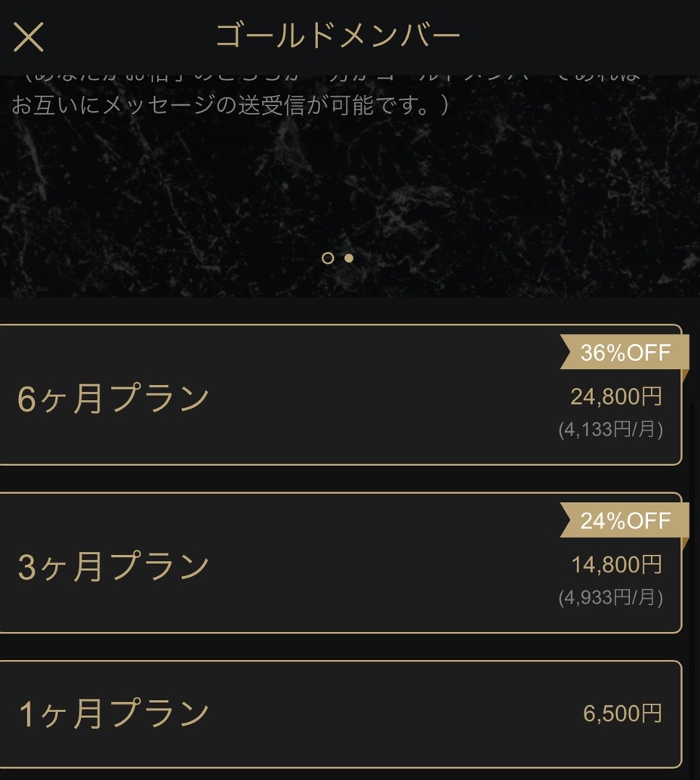This screenshot has width=700, height=780.
Task: Click the 14,800円 price
Action: [615, 564]
